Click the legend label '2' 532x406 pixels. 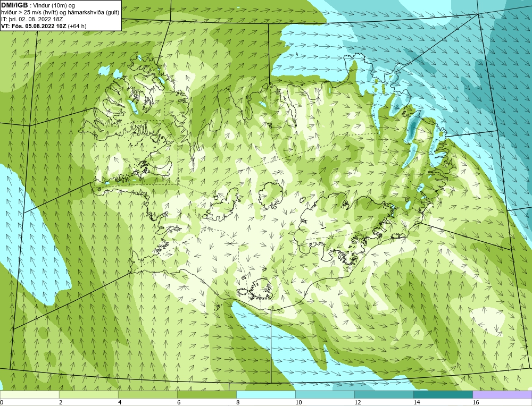click(x=61, y=402)
